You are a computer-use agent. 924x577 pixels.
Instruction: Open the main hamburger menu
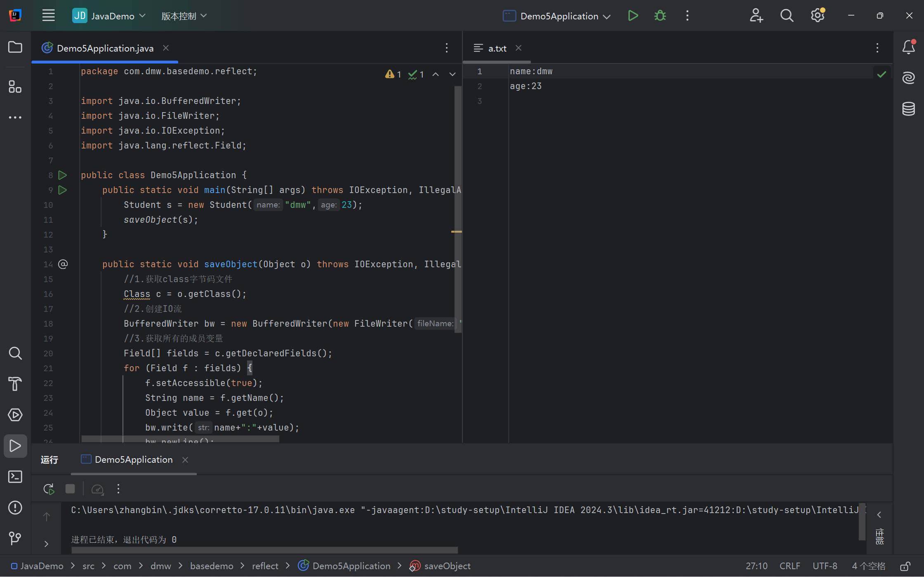[49, 16]
